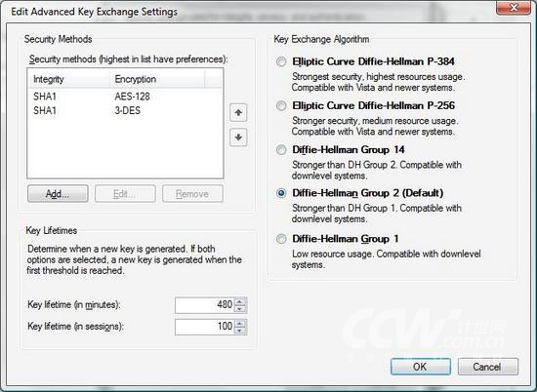
Task: Confirm settings with OK button
Action: [420, 367]
